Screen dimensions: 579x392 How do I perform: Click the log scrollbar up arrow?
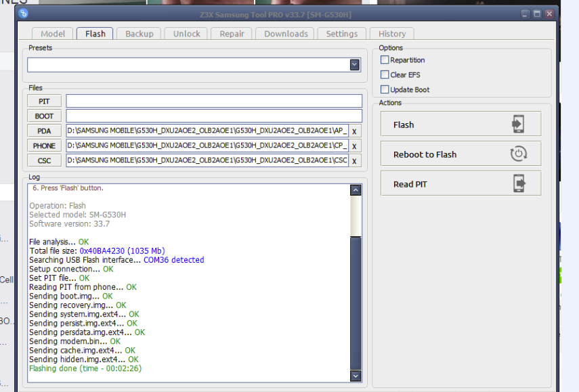coord(356,190)
